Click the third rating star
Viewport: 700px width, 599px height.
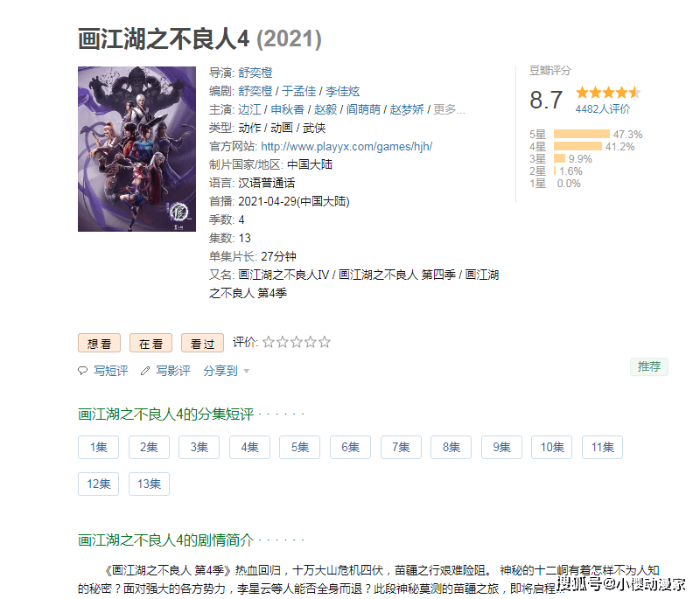(297, 342)
